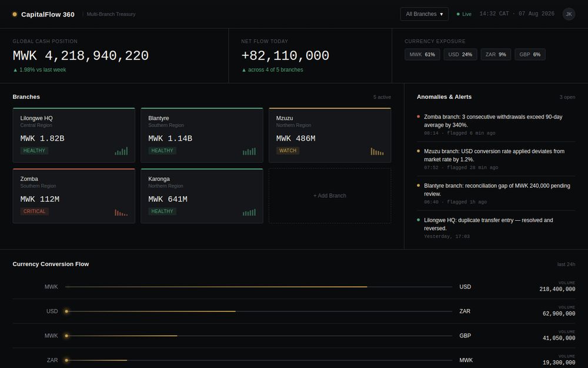
Task: Open the Blantyre reconciliation gap alert
Action: (496, 193)
